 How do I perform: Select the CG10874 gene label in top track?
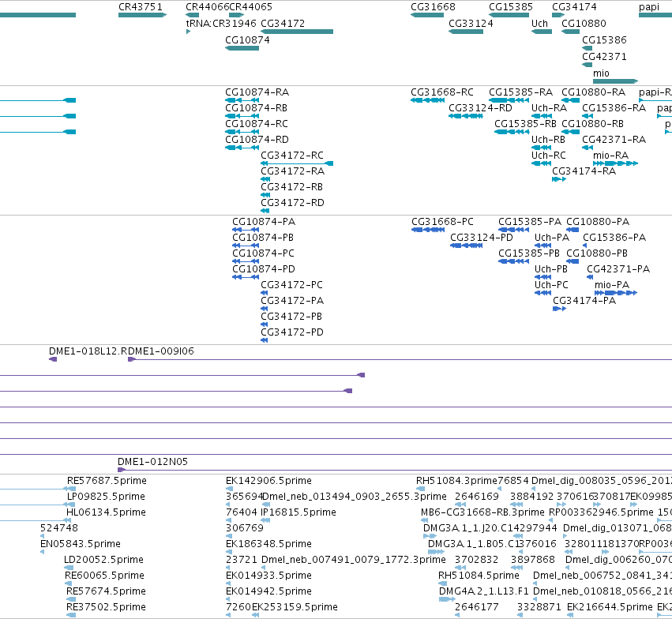[247, 40]
